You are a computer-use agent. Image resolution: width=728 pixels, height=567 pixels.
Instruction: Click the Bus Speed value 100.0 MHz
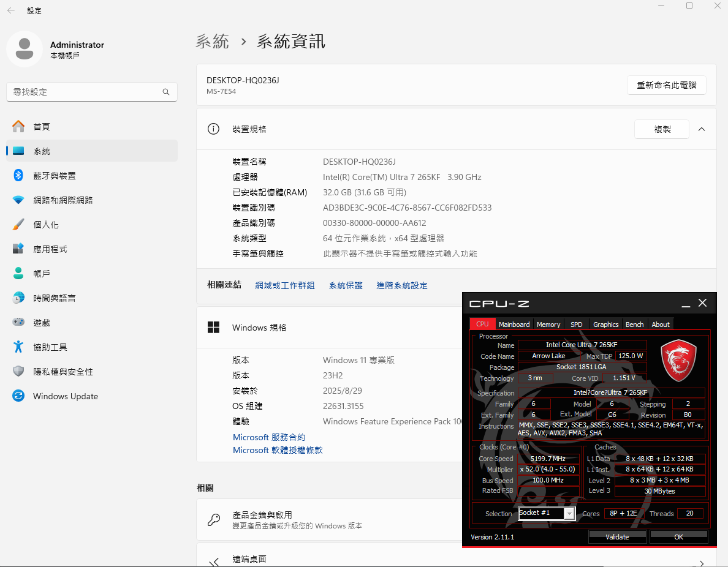[x=548, y=480]
